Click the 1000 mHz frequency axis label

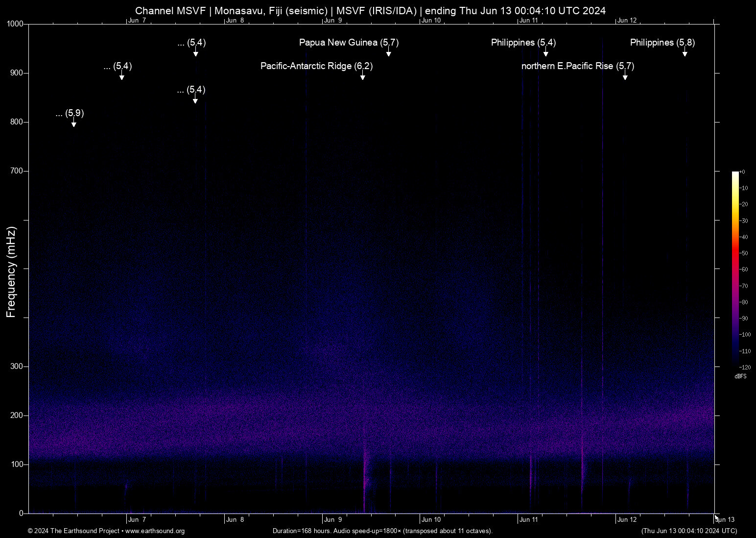15,24
